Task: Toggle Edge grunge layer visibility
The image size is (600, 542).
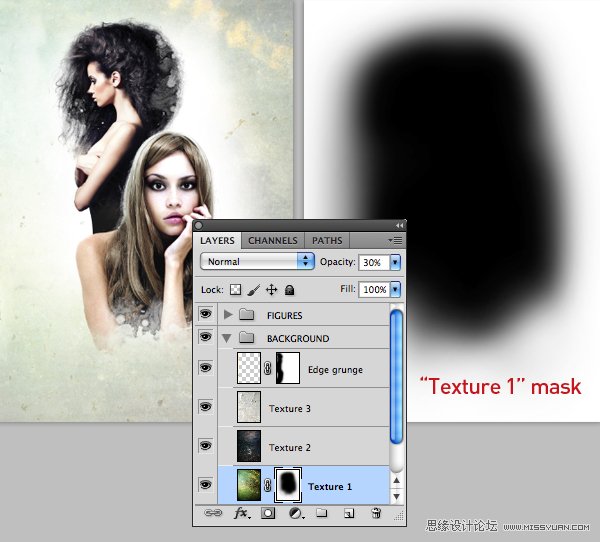Action: (x=205, y=368)
